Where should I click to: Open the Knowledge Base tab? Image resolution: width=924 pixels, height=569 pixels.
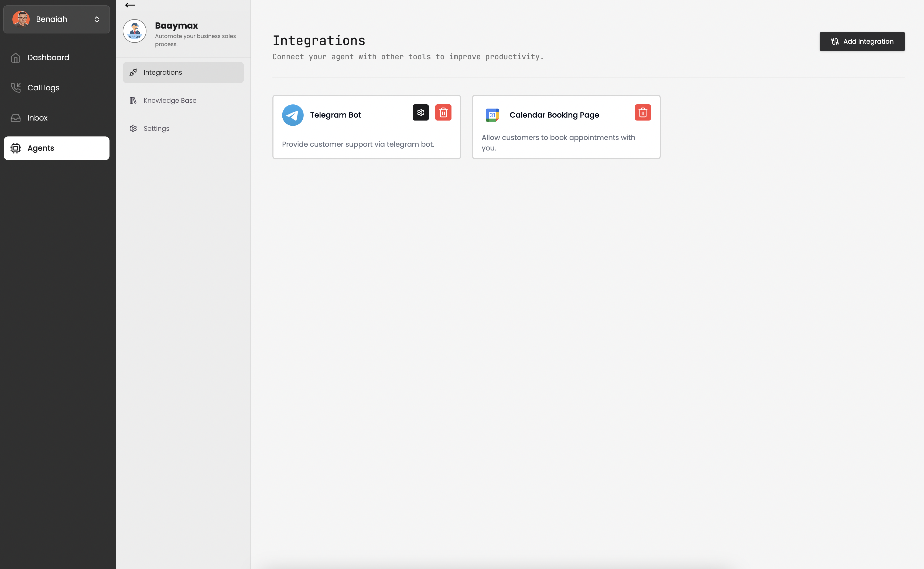click(x=170, y=101)
